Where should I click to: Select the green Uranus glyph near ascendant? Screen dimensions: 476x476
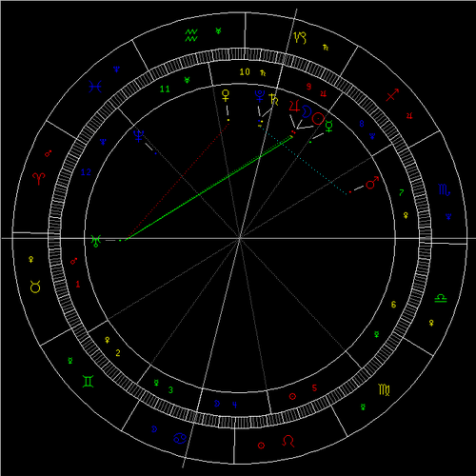(x=96, y=241)
